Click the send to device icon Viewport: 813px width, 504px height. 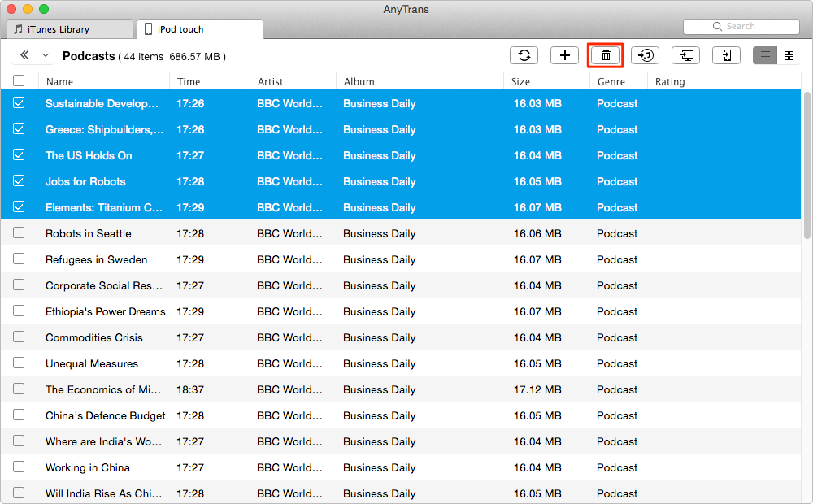(x=726, y=55)
